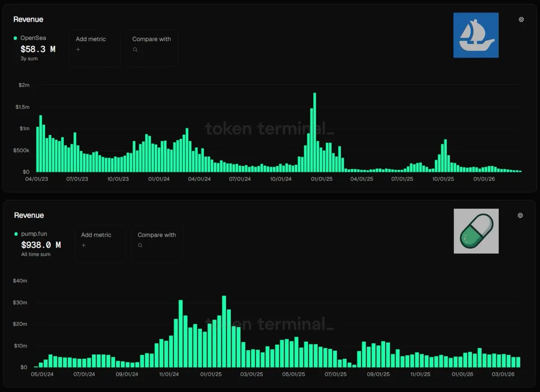Click the All time sum label

[x=36, y=254]
